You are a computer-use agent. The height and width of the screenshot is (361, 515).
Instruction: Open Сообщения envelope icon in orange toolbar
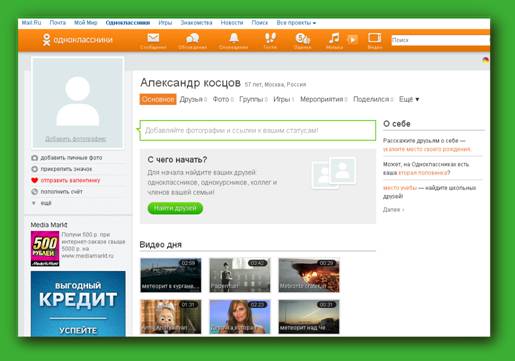pos(153,38)
